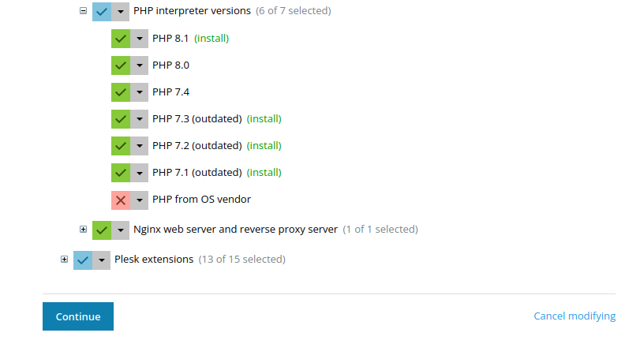This screenshot has width=644, height=344.
Task: Open the dropdown arrow next to PHP 8.1
Action: [140, 38]
